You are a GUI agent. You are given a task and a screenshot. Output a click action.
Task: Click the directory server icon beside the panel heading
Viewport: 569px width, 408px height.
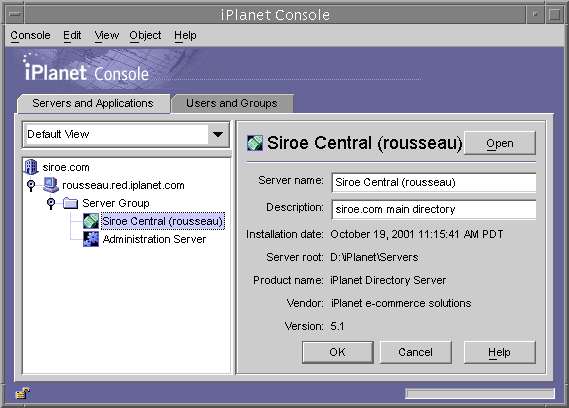255,143
